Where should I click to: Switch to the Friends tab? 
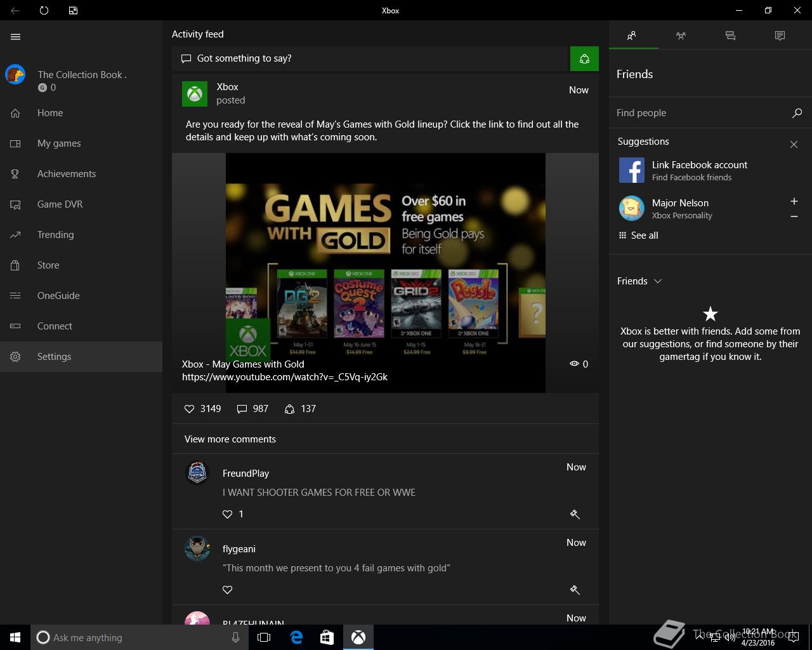click(x=632, y=36)
